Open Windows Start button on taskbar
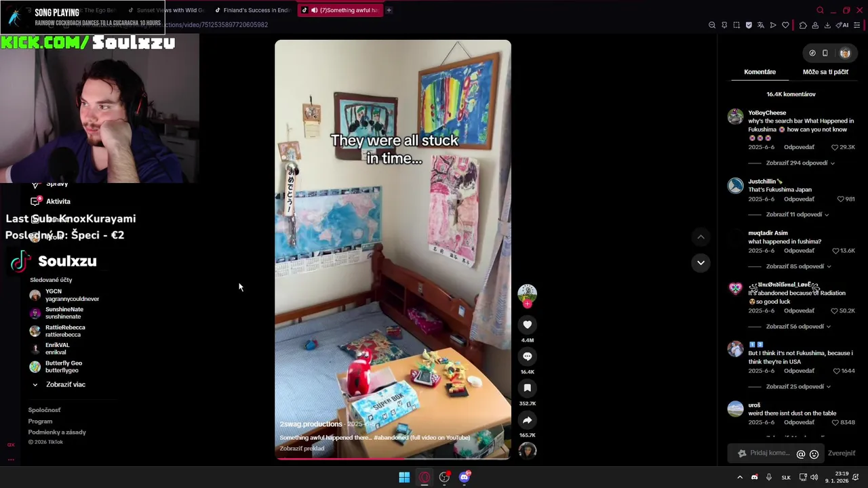Viewport: 868px width, 488px height. [x=404, y=477]
